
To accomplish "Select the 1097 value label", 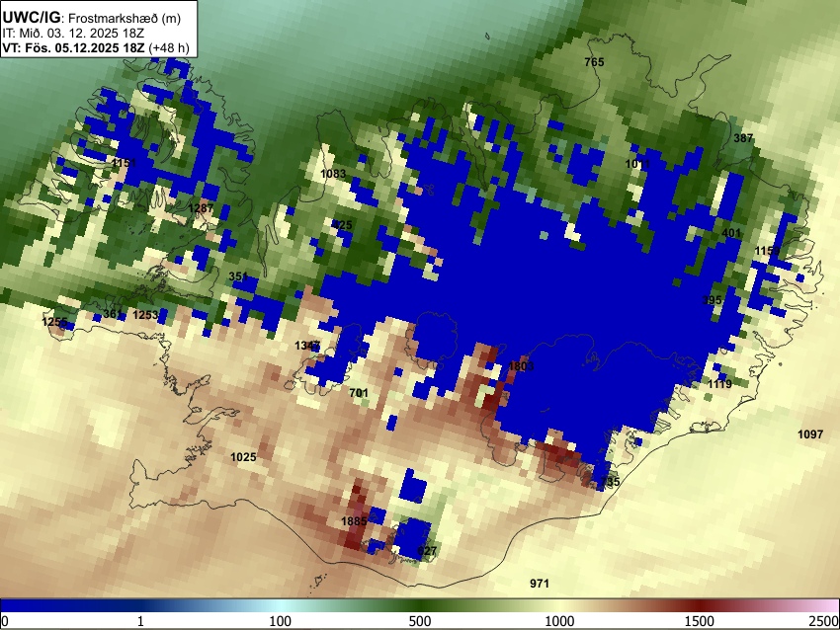I will [x=810, y=434].
